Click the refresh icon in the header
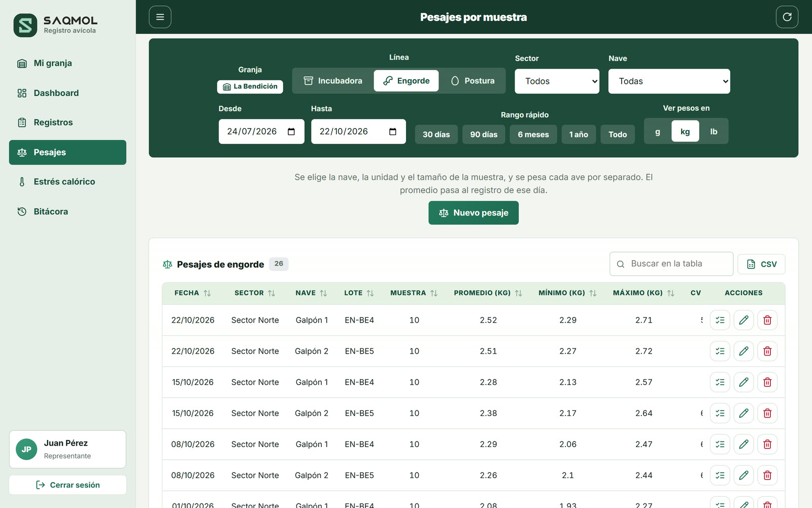Viewport: 812px width, 508px height. (x=787, y=17)
